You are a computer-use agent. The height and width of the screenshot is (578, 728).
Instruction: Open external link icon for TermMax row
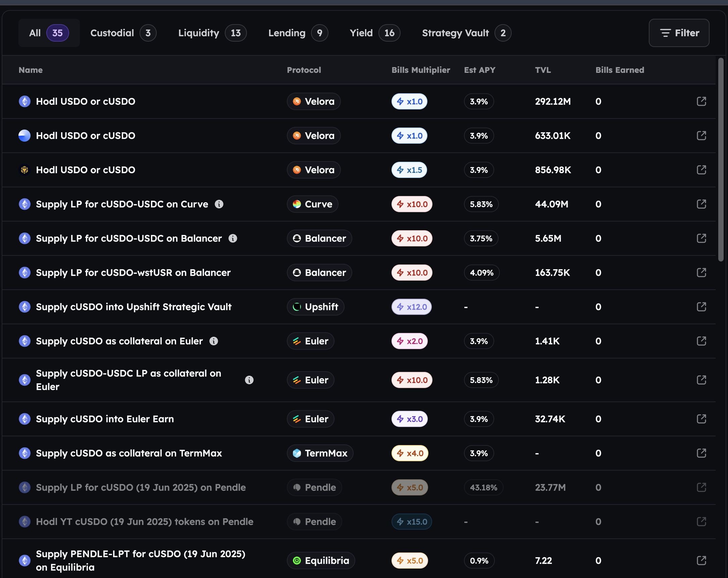(x=701, y=453)
